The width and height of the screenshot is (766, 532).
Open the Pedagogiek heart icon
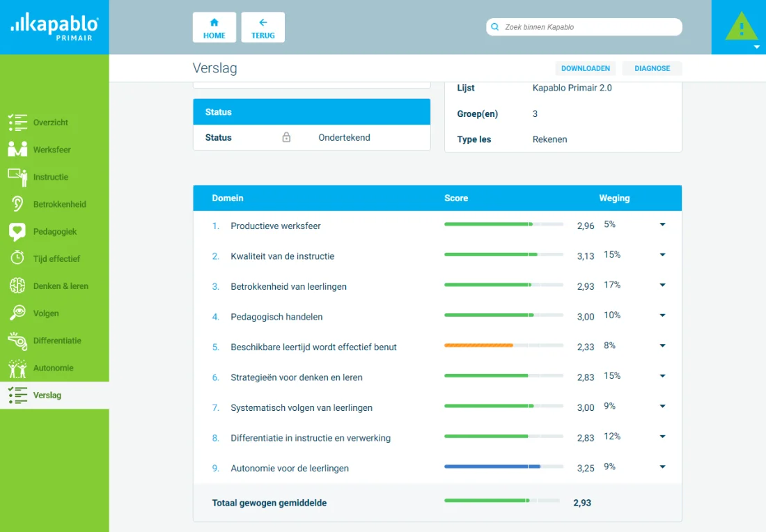click(x=17, y=232)
